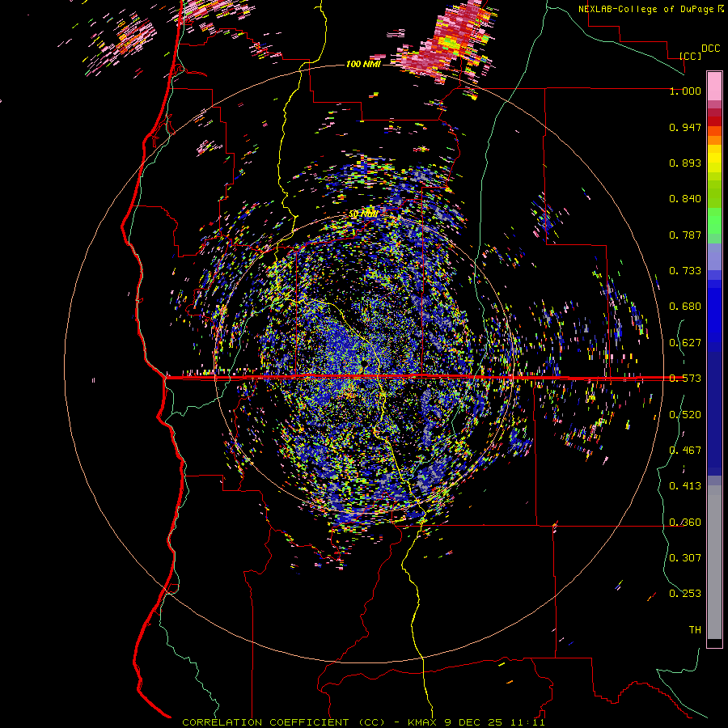Select the 0.360 legend value
The width and height of the screenshot is (728, 728).
tap(685, 523)
